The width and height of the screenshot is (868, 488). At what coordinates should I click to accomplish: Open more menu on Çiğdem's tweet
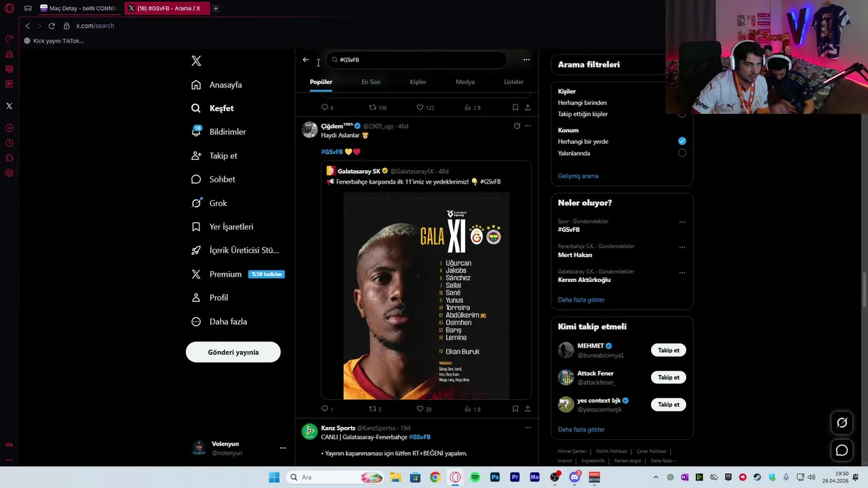point(528,126)
